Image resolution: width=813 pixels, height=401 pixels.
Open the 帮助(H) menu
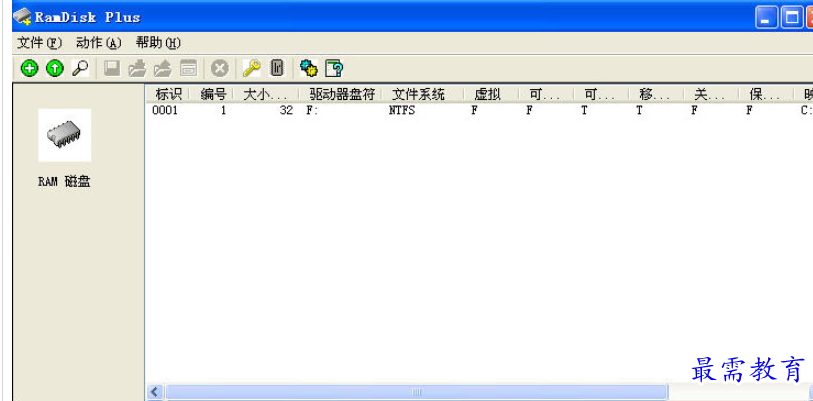158,43
